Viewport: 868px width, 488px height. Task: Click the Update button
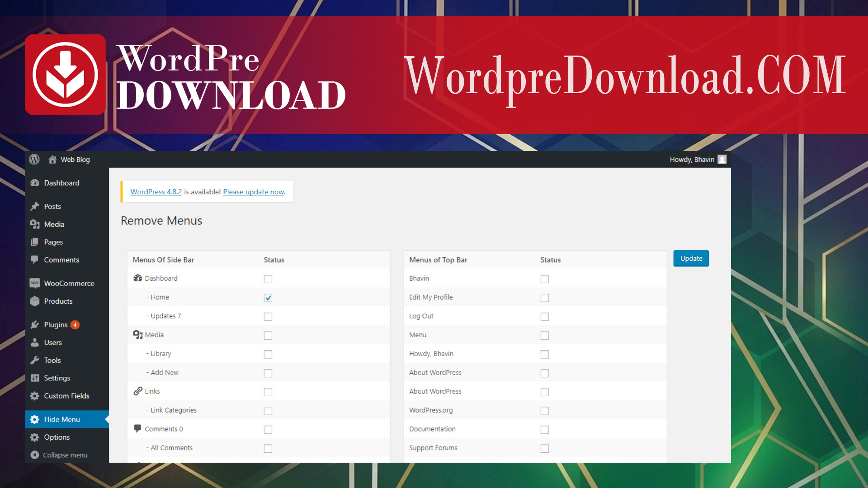pyautogui.click(x=691, y=258)
